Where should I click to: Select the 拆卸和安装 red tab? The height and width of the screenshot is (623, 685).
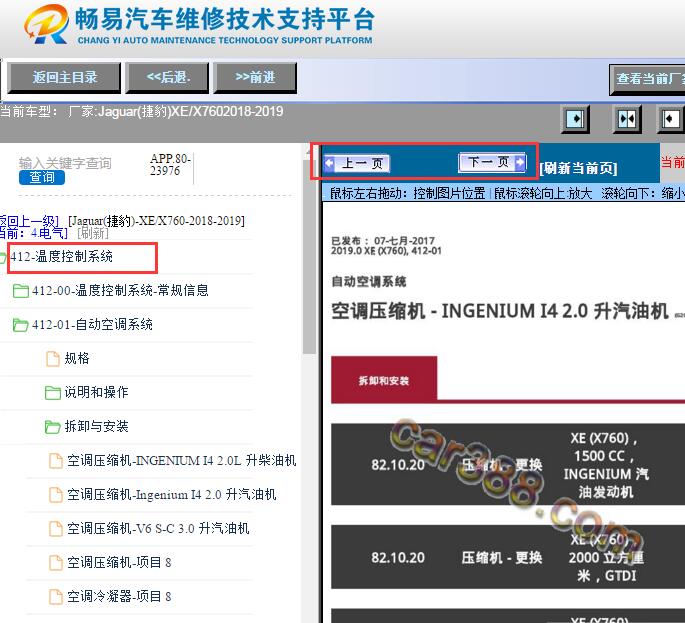[x=384, y=380]
